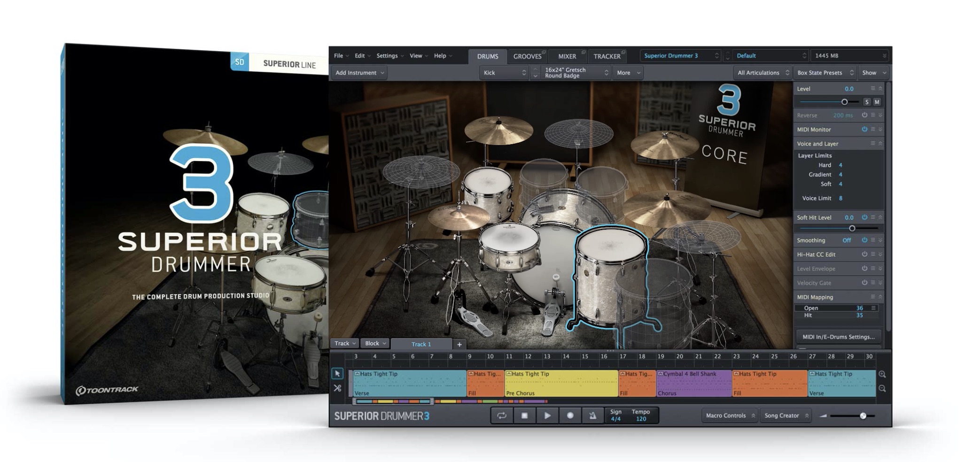Switch to the GROOVES tab
The image size is (980, 462).
(527, 56)
